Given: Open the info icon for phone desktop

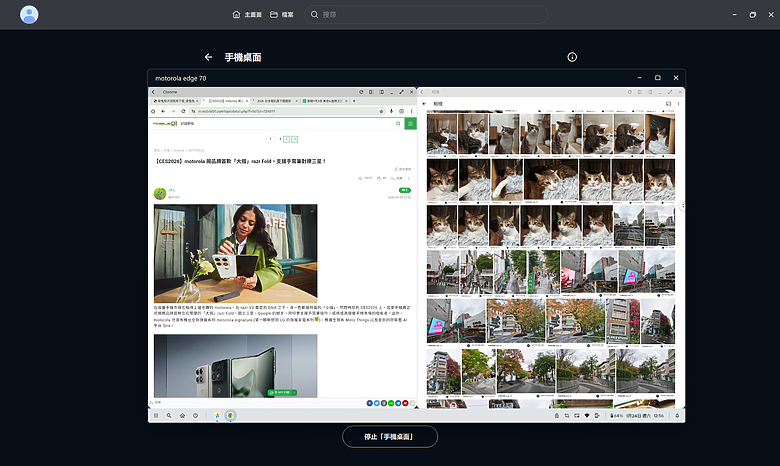Looking at the screenshot, I should [572, 58].
